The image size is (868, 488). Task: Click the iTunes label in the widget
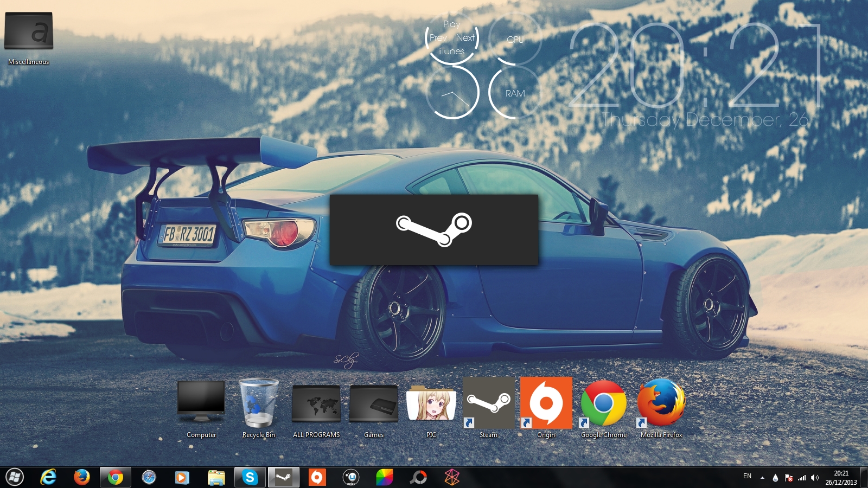coord(452,51)
